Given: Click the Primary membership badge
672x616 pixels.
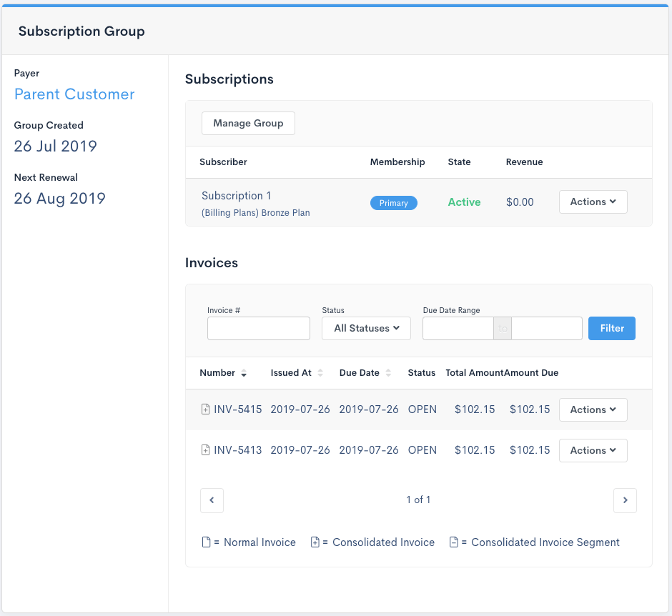Looking at the screenshot, I should pos(393,203).
